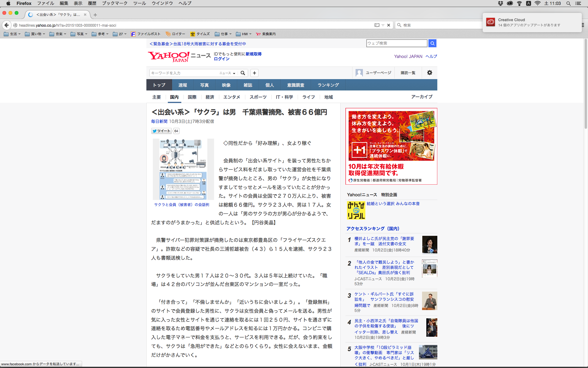The height and width of the screenshot is (368, 588).
Task: Open Reader view icon in address bar
Action: [x=377, y=25]
